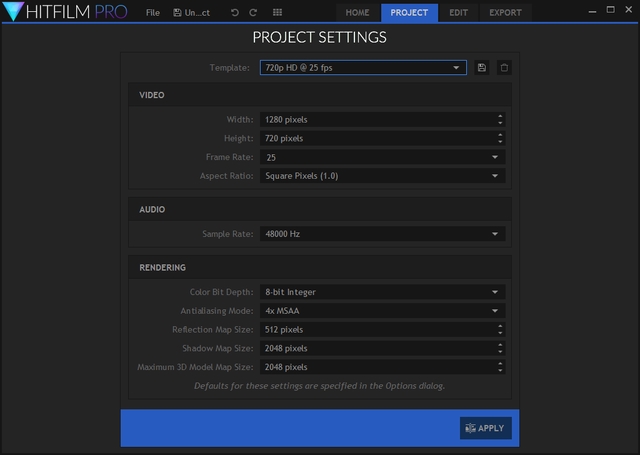
Task: Click the Undo arrow icon
Action: pyautogui.click(x=235, y=13)
